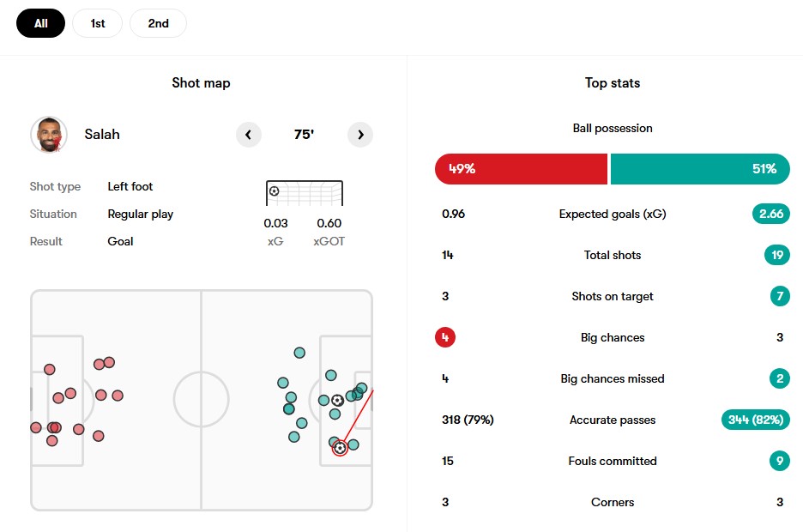Select the central goal ball icon near the penalty spot

tap(337, 401)
